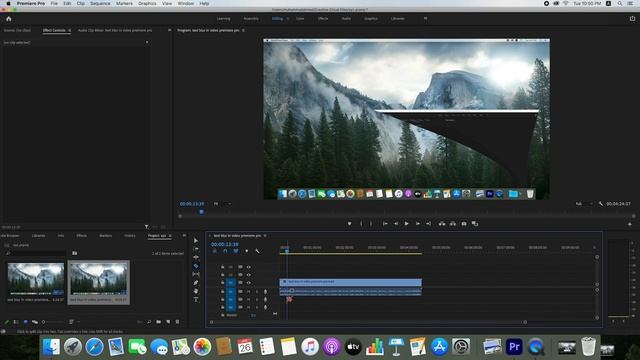Click Play in the Program monitor
The image size is (640, 360).
click(407, 224)
